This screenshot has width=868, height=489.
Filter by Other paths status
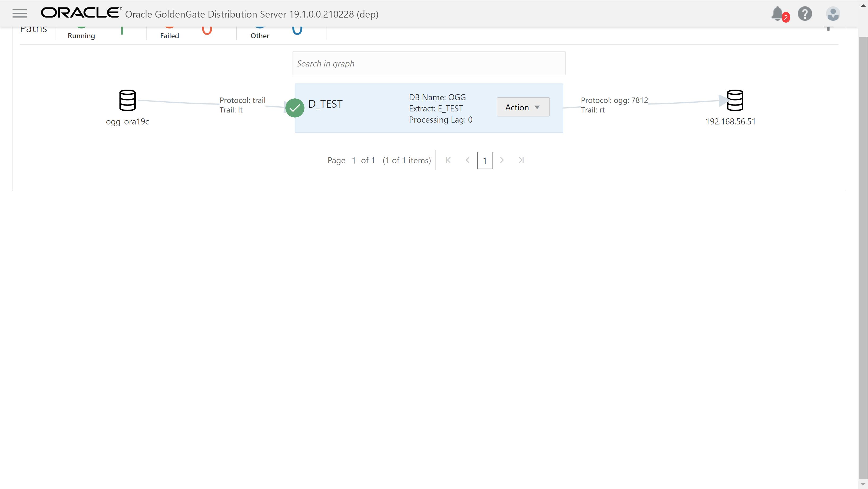[260, 35]
